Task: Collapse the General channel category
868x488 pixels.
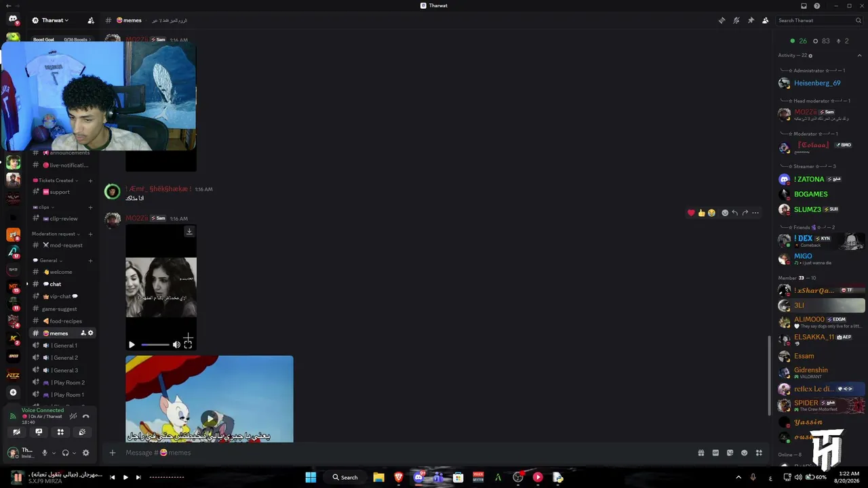Action: click(48, 260)
